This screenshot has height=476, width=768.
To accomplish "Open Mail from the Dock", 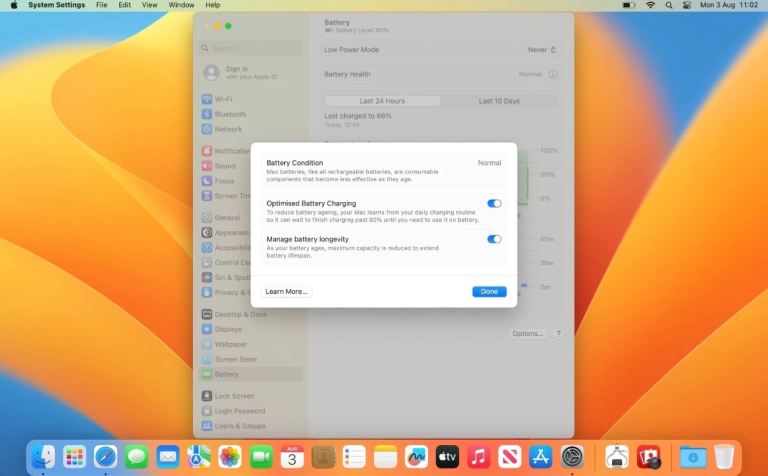I will tap(168, 457).
